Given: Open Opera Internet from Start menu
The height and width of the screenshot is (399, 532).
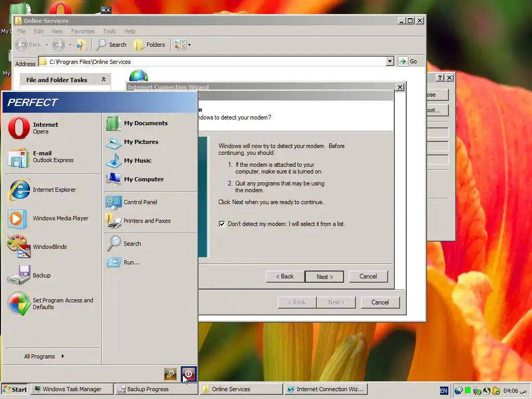Looking at the screenshot, I should 33,128.
